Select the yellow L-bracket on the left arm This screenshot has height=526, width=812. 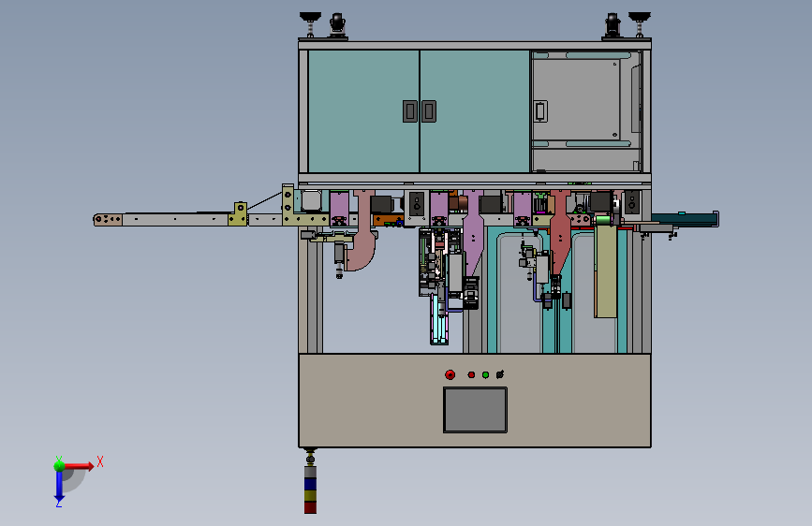[238, 214]
